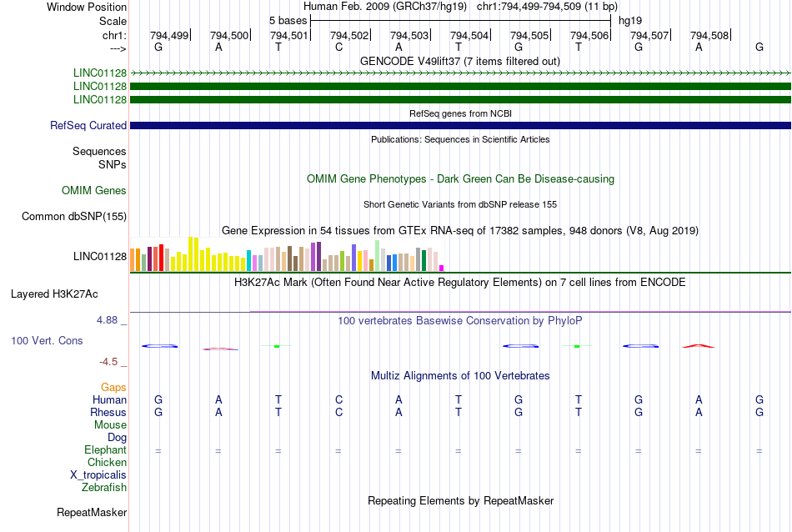Open 'OMIM Gene Phenotypes' track title

tap(460, 178)
